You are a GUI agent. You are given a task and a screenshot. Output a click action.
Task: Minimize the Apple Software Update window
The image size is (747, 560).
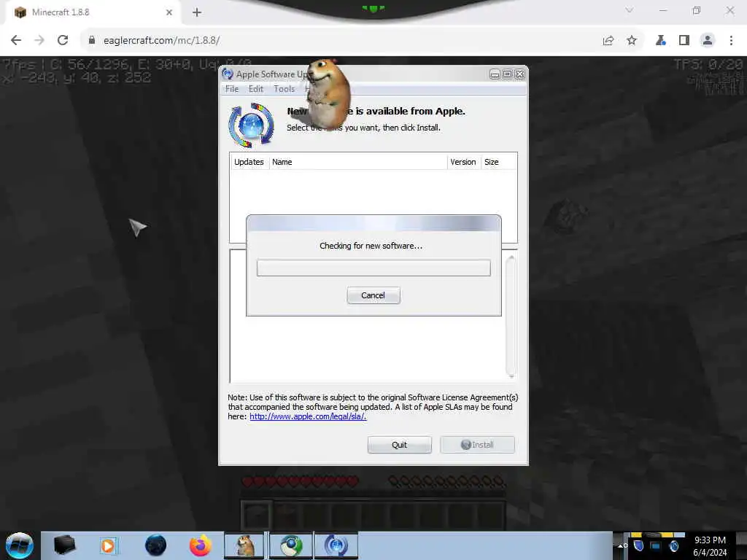coord(495,74)
